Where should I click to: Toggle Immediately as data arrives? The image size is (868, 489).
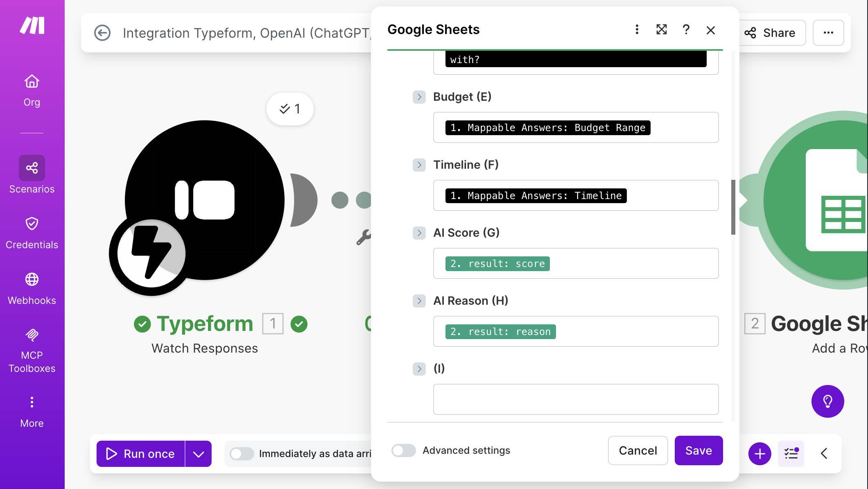pos(242,453)
